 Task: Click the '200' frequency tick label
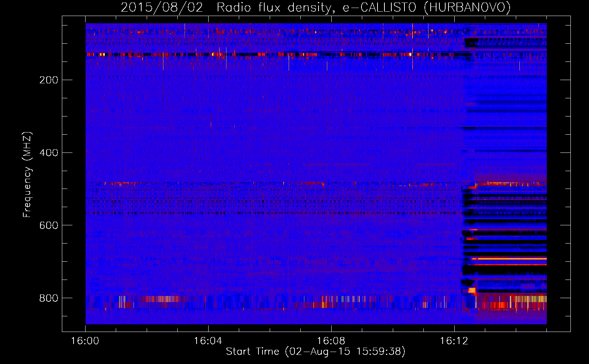(x=49, y=80)
